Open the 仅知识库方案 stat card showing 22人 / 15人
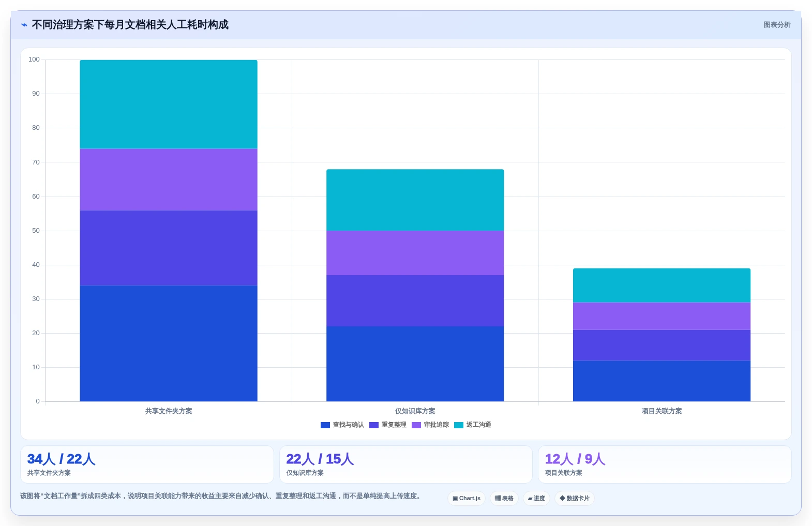This screenshot has height=526, width=812. [x=406, y=464]
